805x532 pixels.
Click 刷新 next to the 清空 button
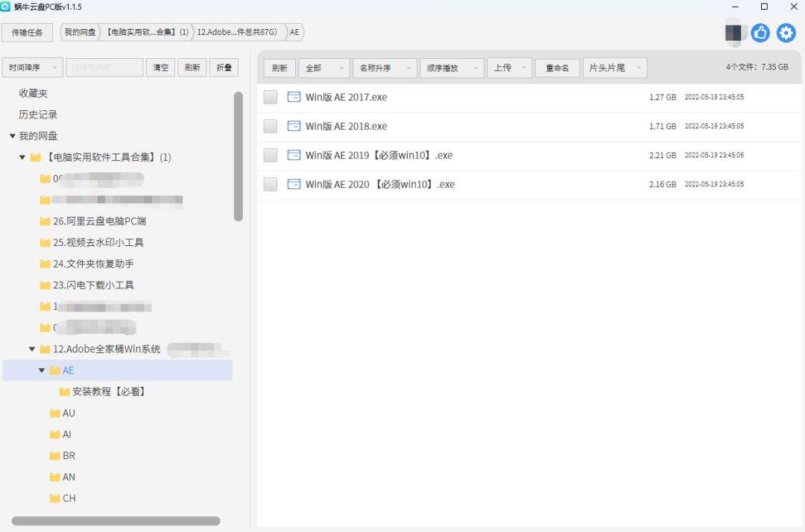click(x=192, y=68)
